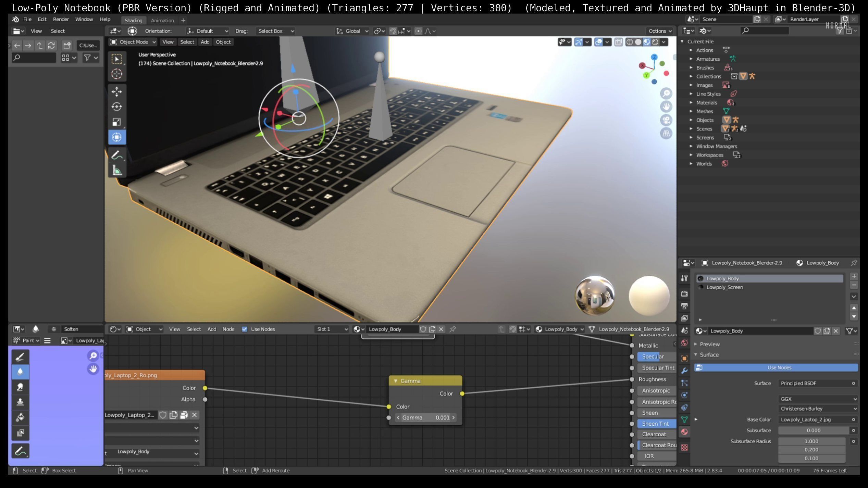Expand the Materials entry in outliner

[691, 103]
